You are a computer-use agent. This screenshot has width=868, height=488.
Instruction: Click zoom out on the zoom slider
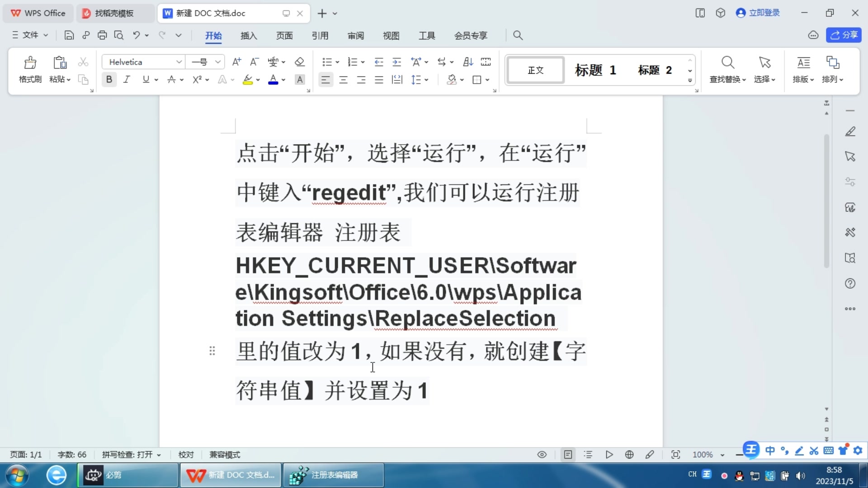(739, 455)
